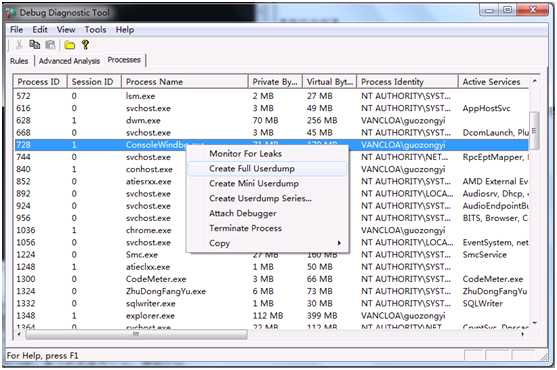Image resolution: width=557 pixels, height=370 pixels.
Task: Open the Edit menu
Action: (40, 30)
